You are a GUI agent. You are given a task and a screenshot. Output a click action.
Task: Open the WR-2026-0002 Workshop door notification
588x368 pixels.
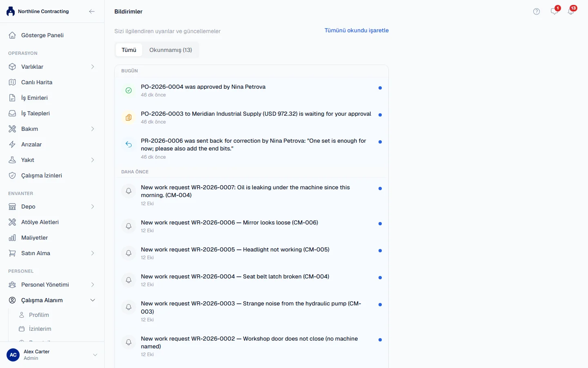[x=252, y=346]
